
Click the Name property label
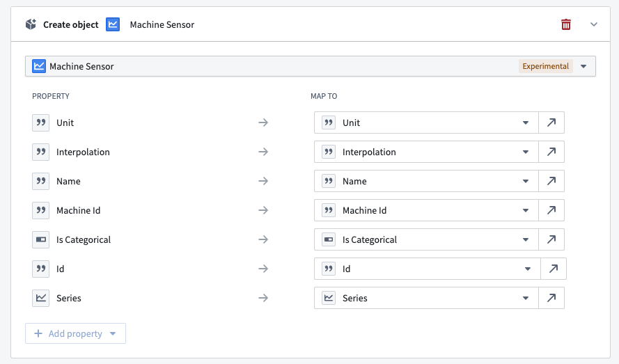pos(68,181)
